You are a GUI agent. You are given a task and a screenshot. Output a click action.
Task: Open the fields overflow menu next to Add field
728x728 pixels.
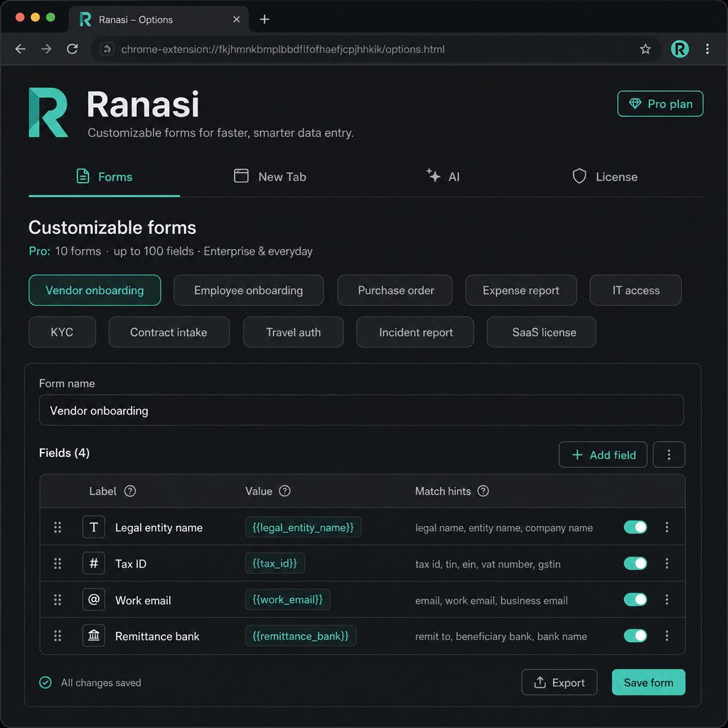click(668, 454)
